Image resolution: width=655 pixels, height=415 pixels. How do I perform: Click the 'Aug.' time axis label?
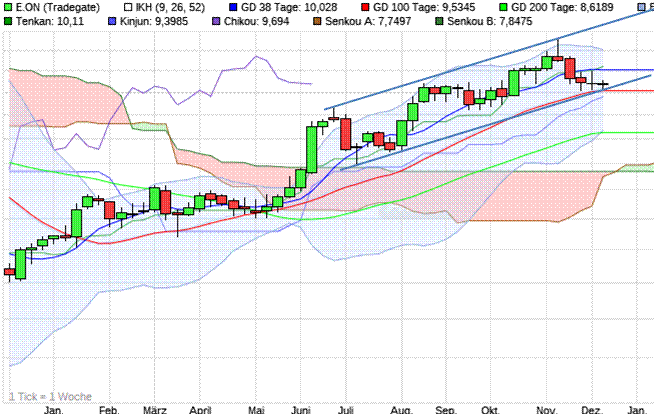[x=403, y=410]
